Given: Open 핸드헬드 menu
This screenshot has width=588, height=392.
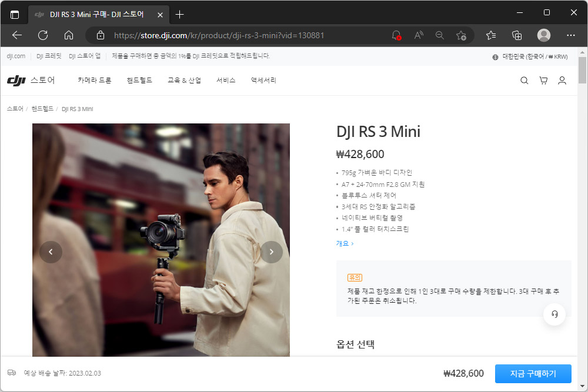Looking at the screenshot, I should click(139, 80).
